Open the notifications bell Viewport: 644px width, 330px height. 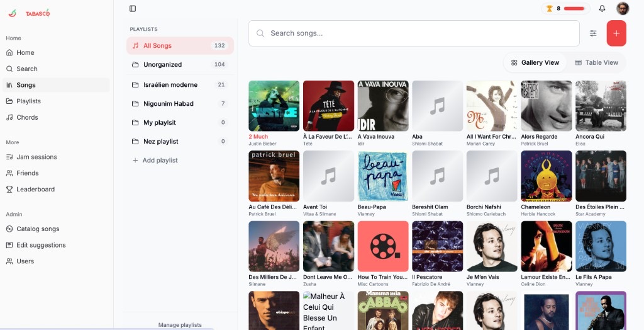click(x=602, y=9)
